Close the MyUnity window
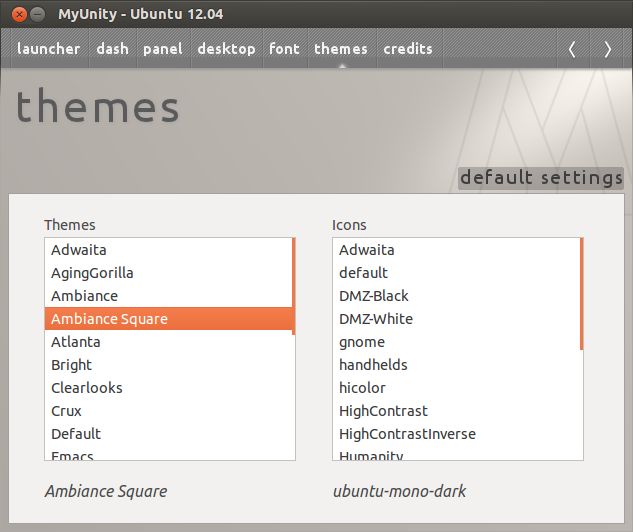The image size is (633, 532). (19, 15)
